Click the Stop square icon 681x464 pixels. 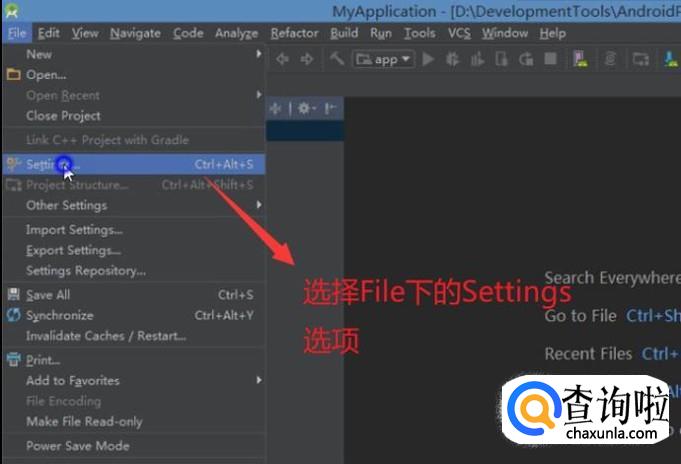[x=551, y=58]
